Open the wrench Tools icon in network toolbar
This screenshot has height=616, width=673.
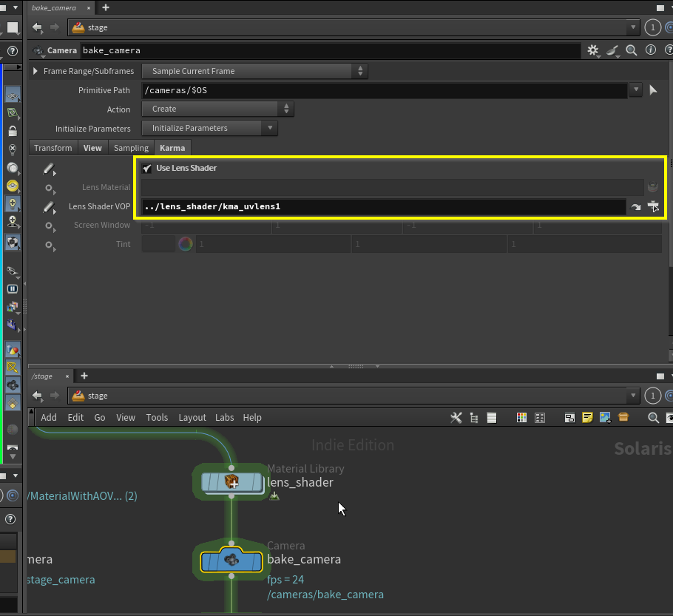pyautogui.click(x=456, y=418)
